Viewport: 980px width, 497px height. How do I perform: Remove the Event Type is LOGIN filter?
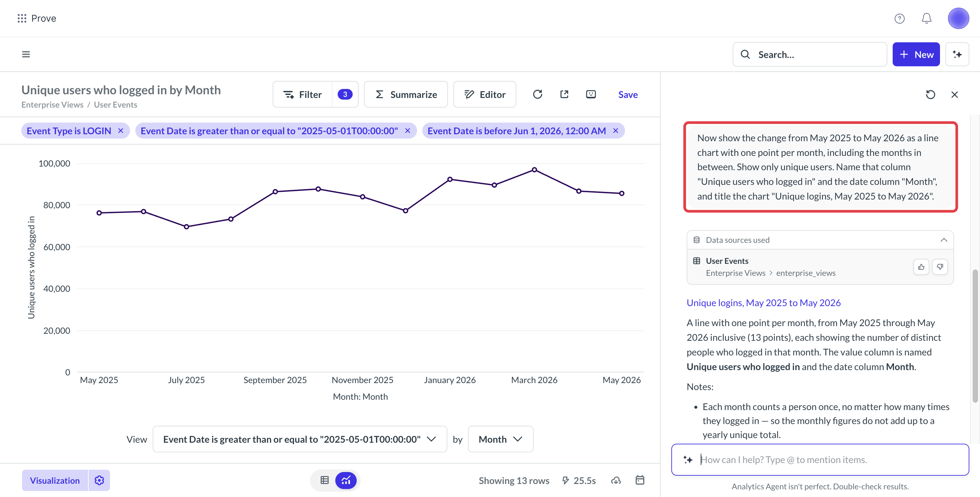121,131
